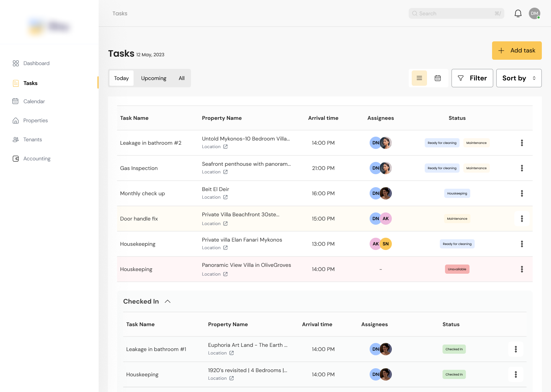Click Seafront penthouse property name
The image size is (551, 392).
pos(246,164)
